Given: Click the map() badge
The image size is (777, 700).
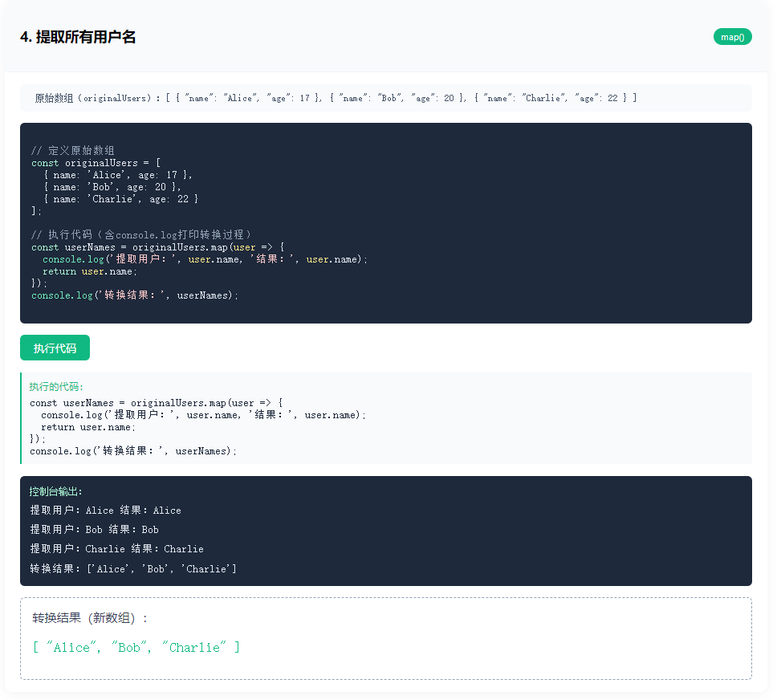Looking at the screenshot, I should coord(732,37).
